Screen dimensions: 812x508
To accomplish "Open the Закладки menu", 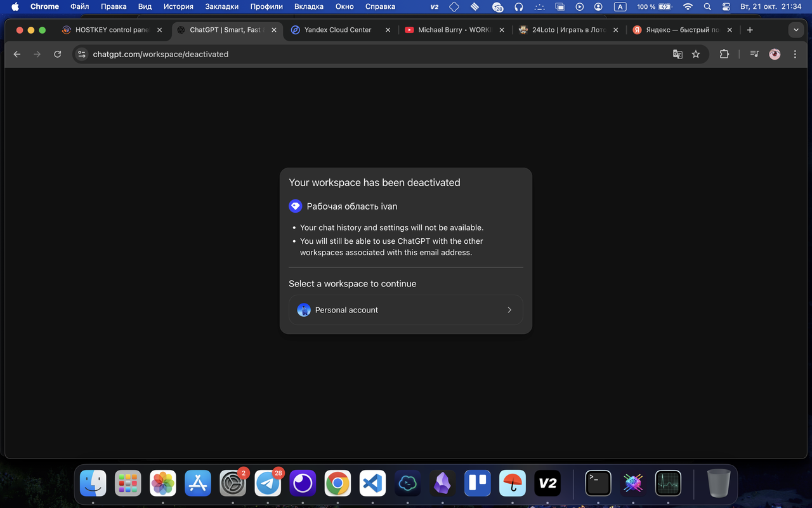I will pyautogui.click(x=221, y=6).
